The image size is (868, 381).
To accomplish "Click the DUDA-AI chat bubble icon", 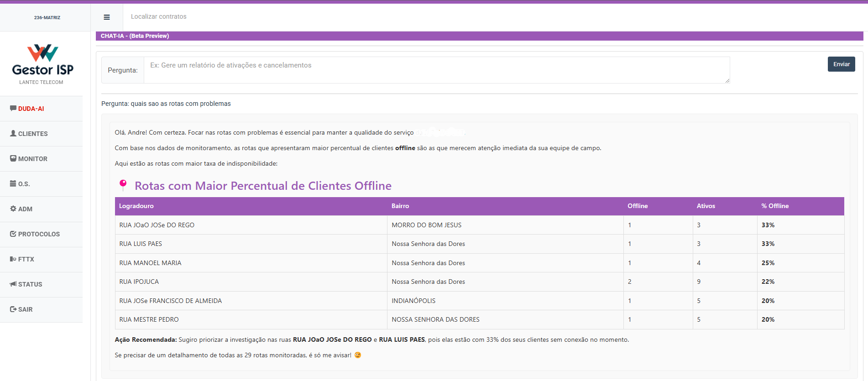I will 13,109.
